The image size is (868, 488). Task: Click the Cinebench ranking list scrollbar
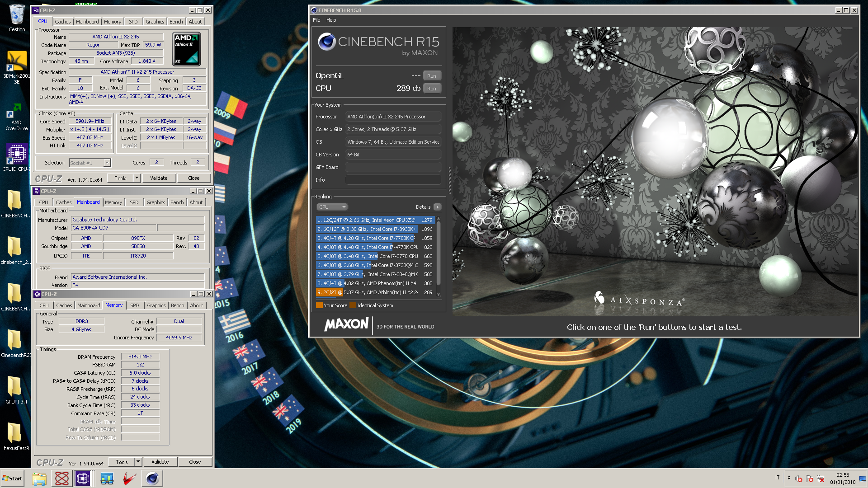tap(438, 257)
